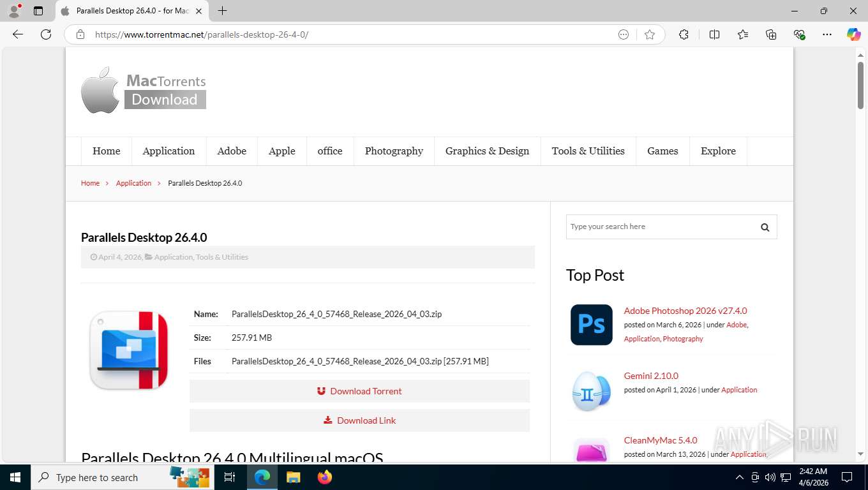Image resolution: width=868 pixels, height=490 pixels.
Task: Open a new tab with plus icon
Action: (222, 11)
